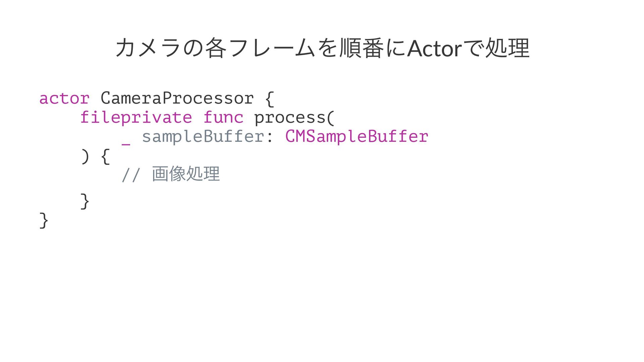Click '処理' at the end of the title
The height and width of the screenshot is (362, 644).
coord(507,48)
